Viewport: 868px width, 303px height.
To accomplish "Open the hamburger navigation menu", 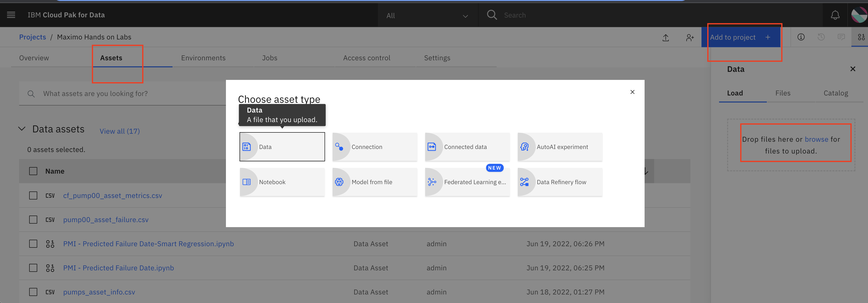I will 11,15.
